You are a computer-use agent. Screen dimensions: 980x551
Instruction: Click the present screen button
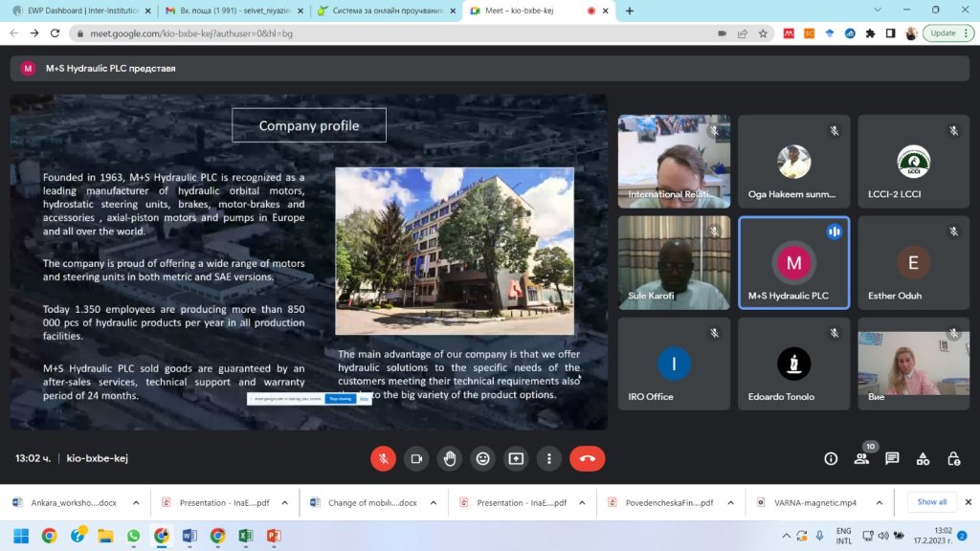tap(516, 458)
